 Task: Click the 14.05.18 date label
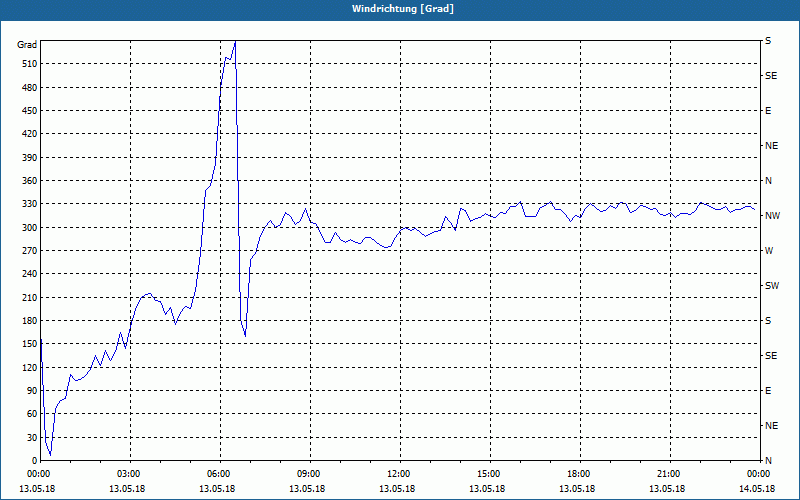point(757,488)
